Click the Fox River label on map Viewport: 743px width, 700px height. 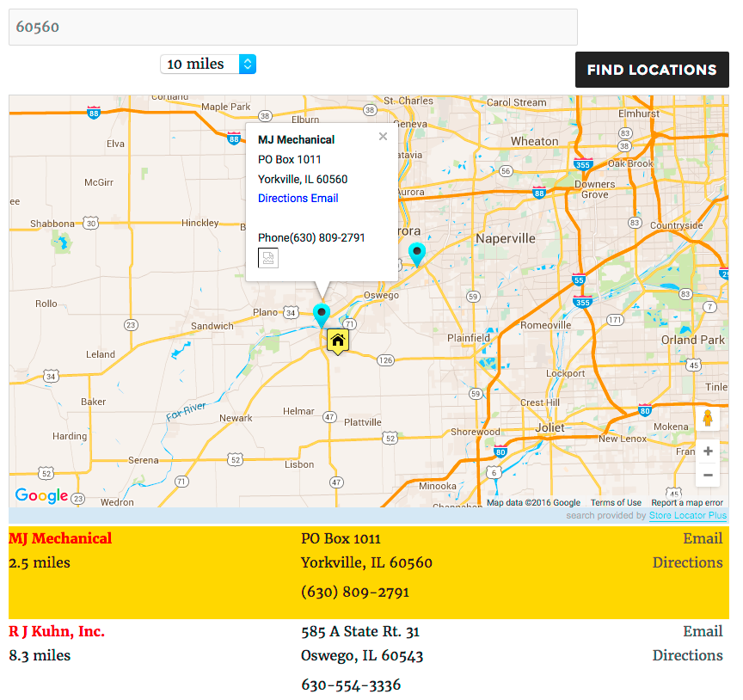(187, 411)
